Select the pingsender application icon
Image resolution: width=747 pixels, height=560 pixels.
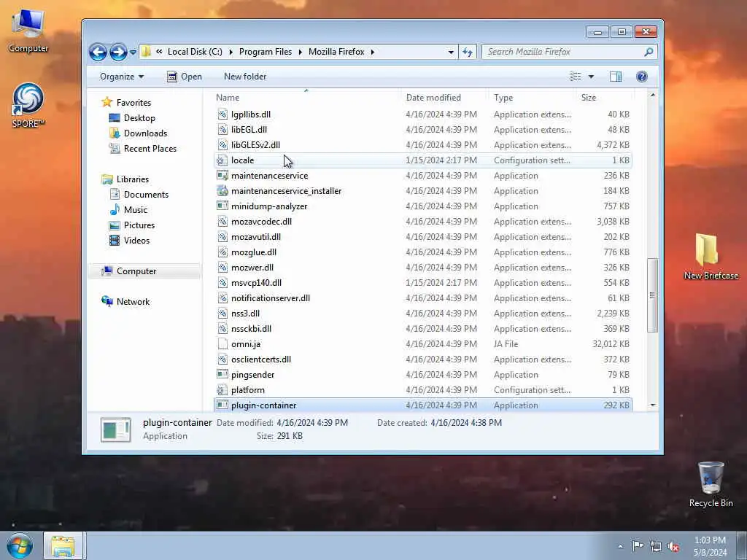click(x=222, y=375)
